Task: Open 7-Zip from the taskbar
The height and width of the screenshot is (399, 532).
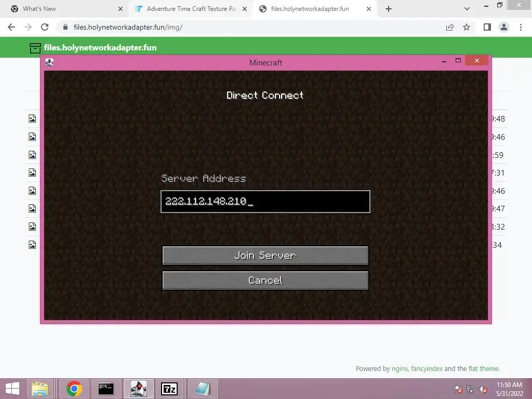Action: (x=169, y=389)
